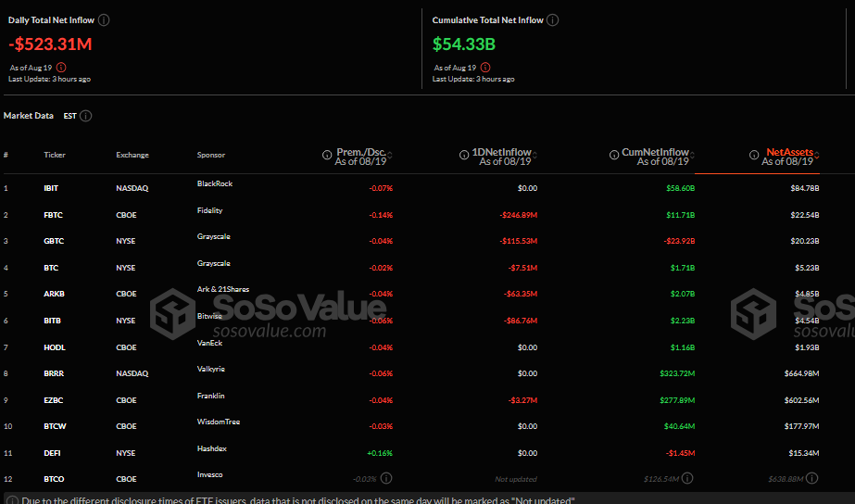
Task: Click the disclosure notice info icon at bottom
Action: [x=12, y=500]
